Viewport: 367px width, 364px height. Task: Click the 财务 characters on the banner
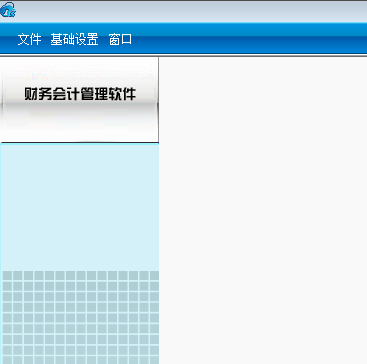tap(38, 94)
